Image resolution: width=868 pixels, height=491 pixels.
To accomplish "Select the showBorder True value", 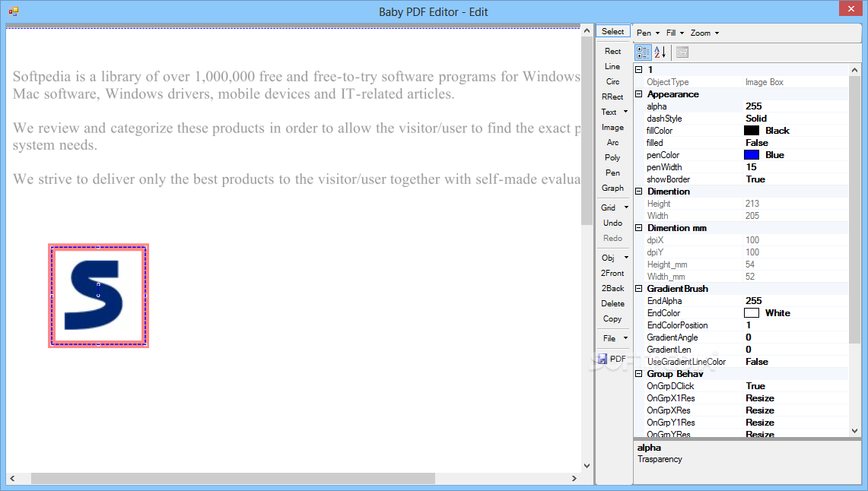I will (x=755, y=179).
